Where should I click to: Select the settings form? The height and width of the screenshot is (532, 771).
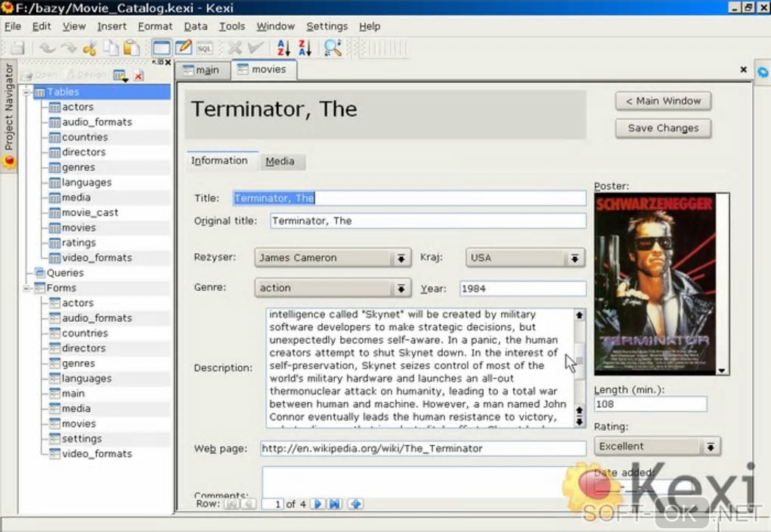coord(82,438)
